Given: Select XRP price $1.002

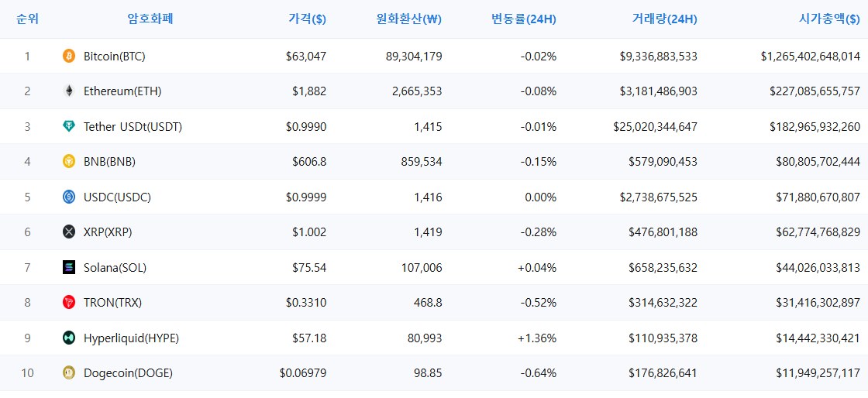Looking at the screenshot, I should [309, 233].
